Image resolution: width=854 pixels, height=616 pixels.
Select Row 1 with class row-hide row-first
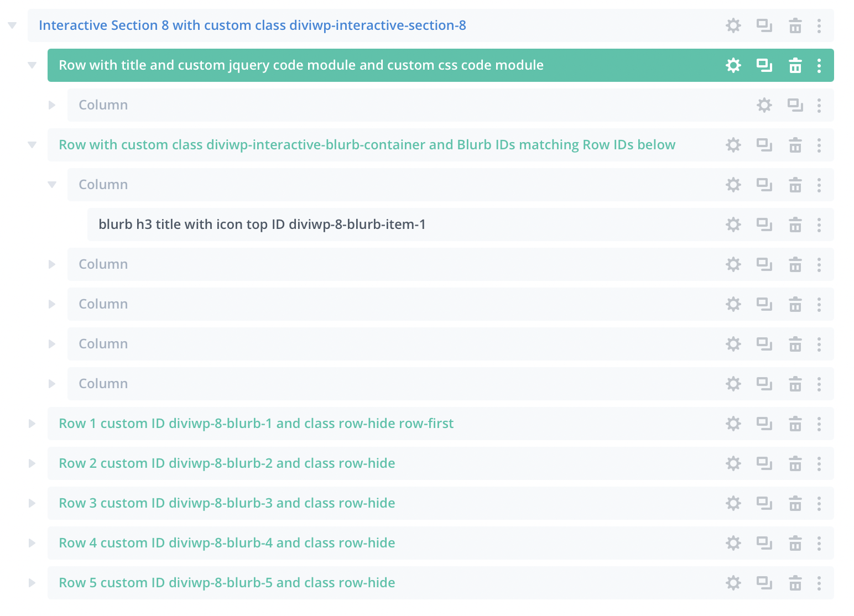[256, 424]
